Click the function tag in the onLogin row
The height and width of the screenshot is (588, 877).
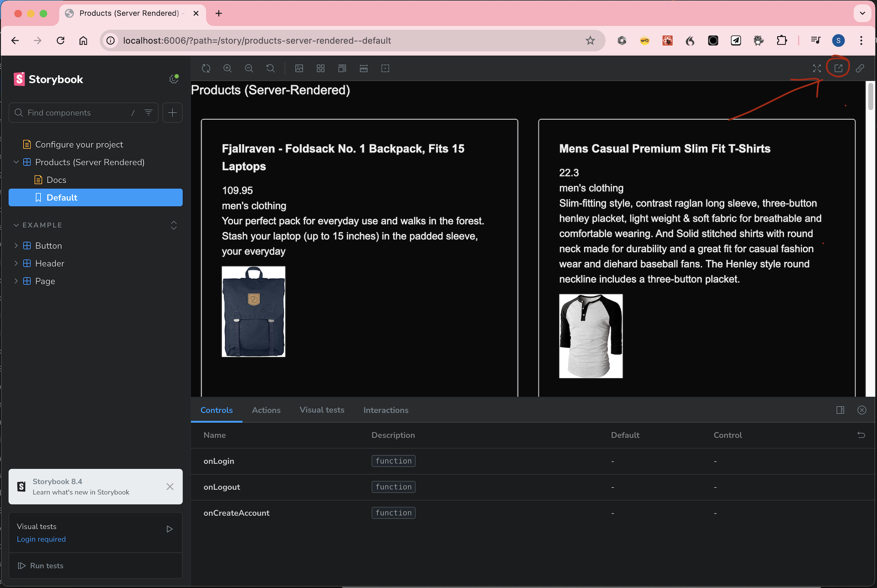394,461
